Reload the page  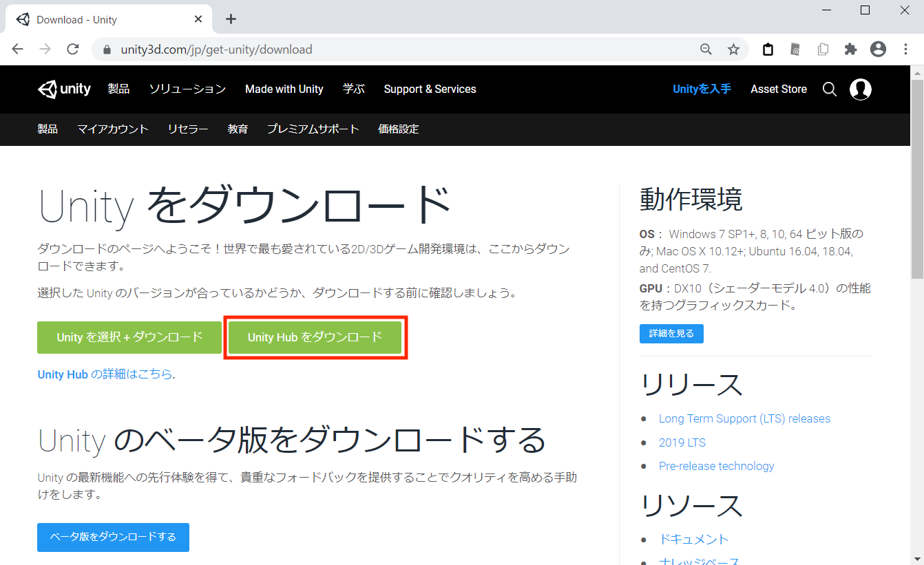[x=72, y=50]
